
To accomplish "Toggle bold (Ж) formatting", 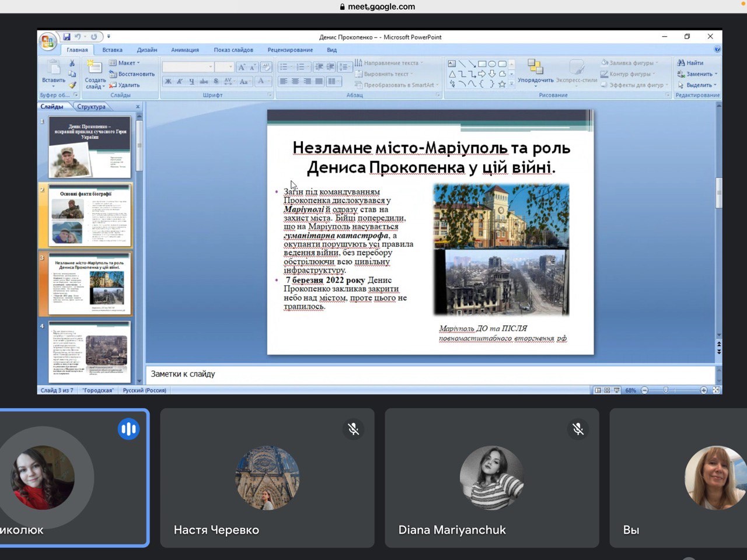I will tap(168, 81).
